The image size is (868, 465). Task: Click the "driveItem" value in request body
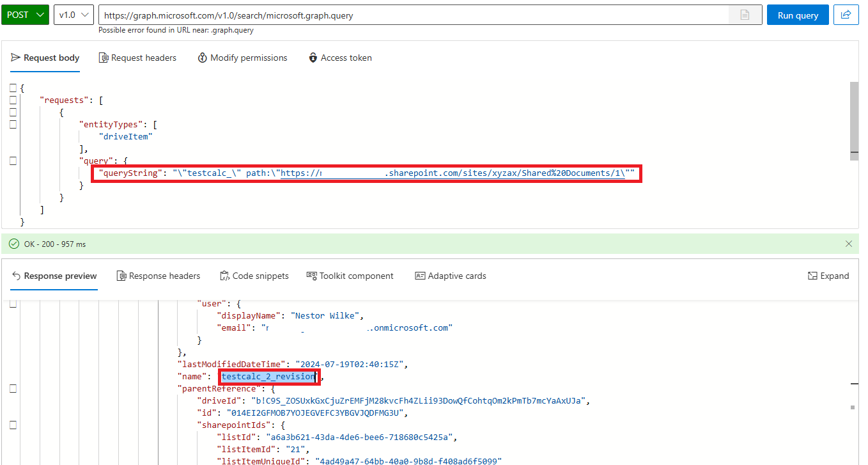(125, 137)
